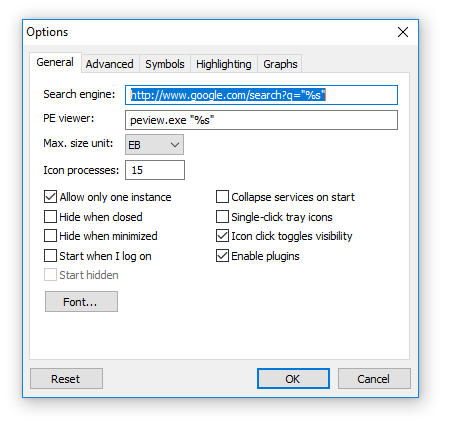The width and height of the screenshot is (450, 423).
Task: Open the Symbols tab
Action: click(x=165, y=64)
